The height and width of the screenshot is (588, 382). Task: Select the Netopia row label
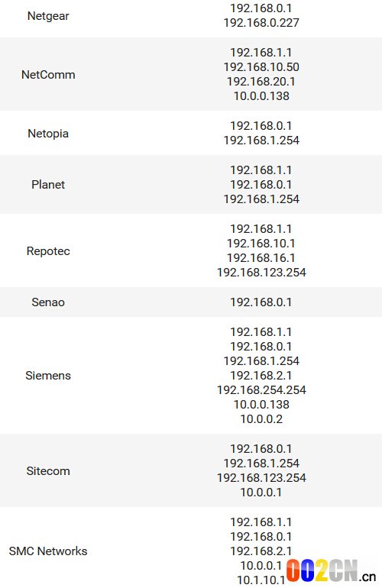coord(48,134)
